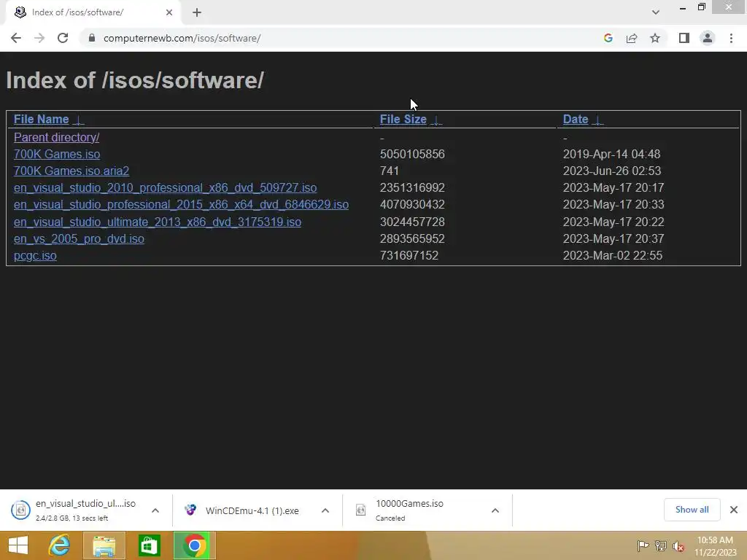Download 700K Games.iso
This screenshot has width=747, height=560.
coord(57,155)
